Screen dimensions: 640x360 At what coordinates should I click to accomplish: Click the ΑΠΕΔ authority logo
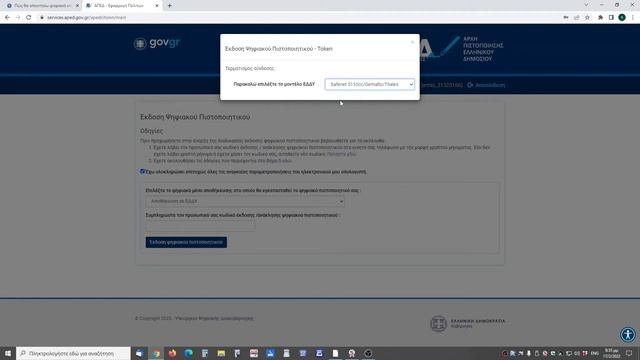tap(462, 49)
